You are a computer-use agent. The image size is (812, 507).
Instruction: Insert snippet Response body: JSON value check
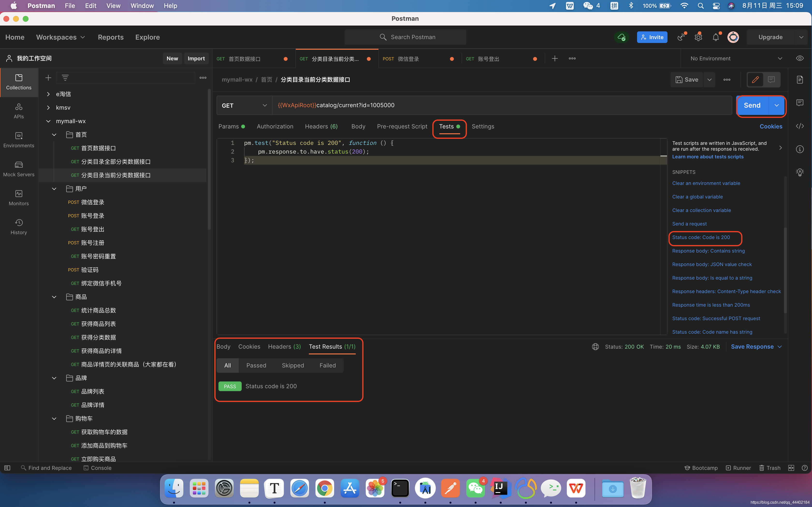pos(712,264)
